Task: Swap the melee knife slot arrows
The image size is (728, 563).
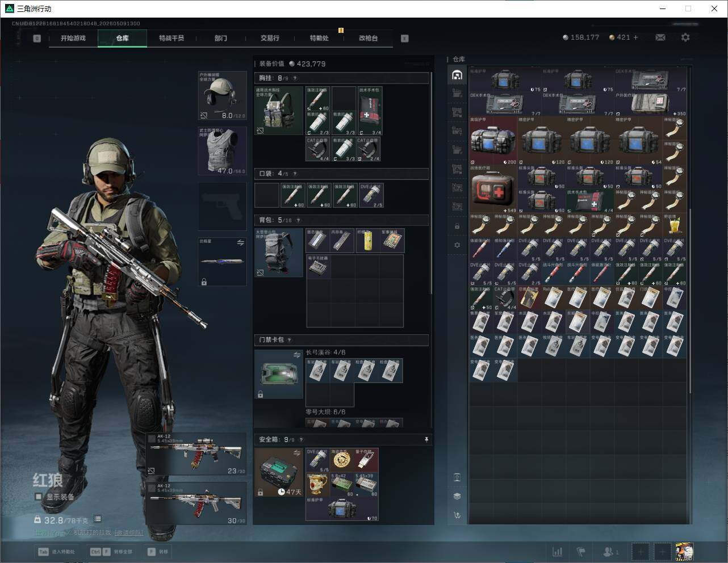Action: [241, 242]
